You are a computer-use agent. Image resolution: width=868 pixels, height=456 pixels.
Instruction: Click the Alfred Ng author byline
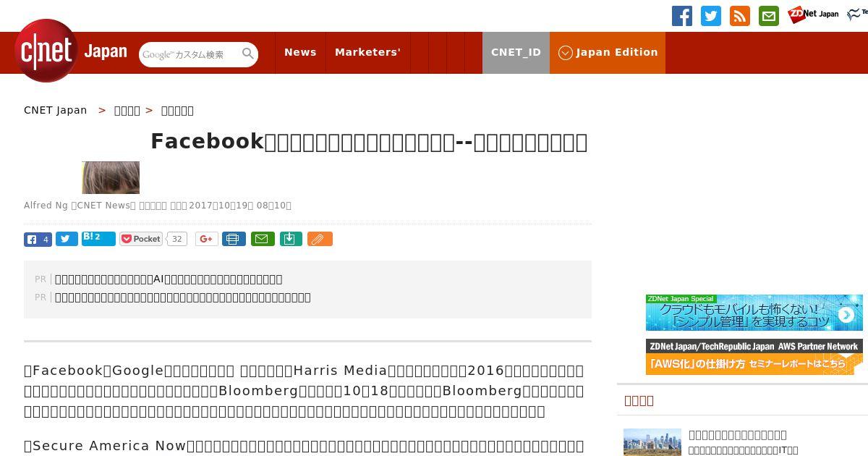[46, 206]
